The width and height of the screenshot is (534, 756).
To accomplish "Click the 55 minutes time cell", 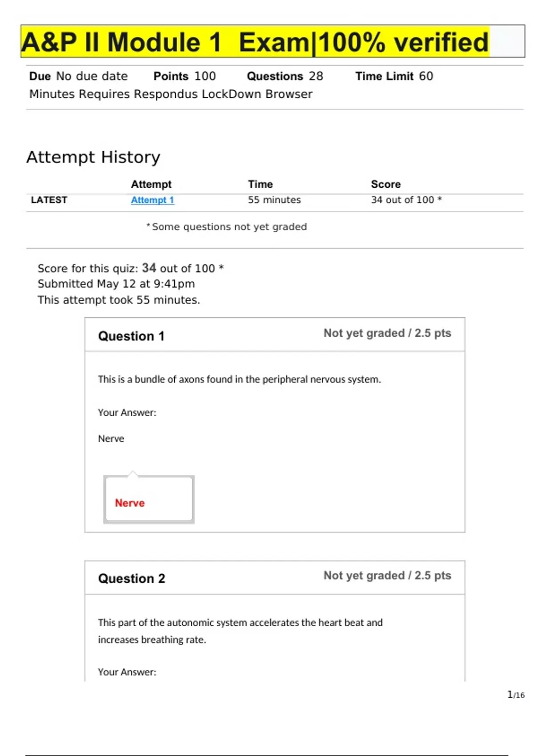I will [274, 200].
